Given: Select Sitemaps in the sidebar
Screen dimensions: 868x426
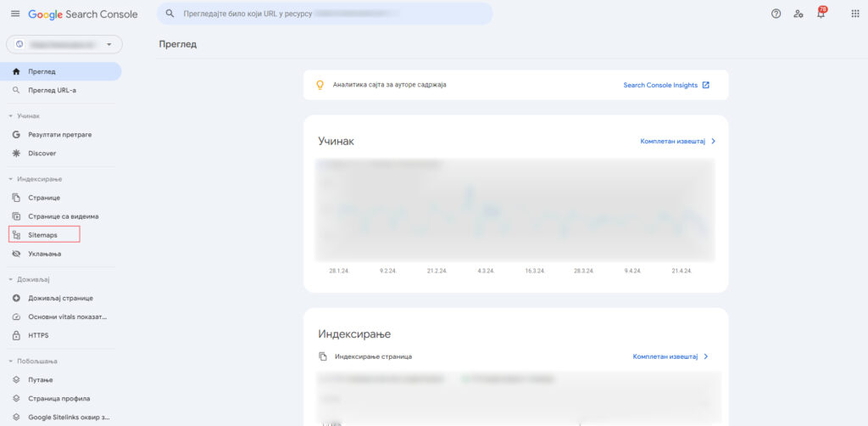Looking at the screenshot, I should pyautogui.click(x=43, y=234).
